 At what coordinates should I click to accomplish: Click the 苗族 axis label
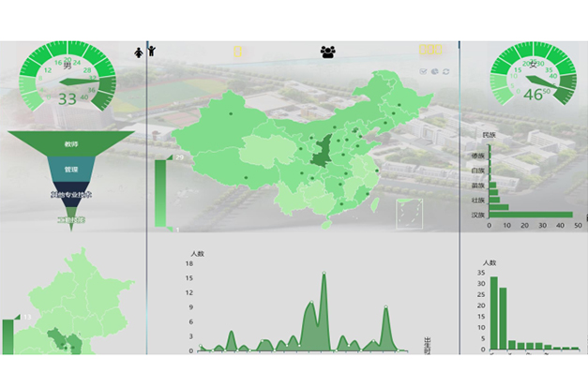478,186
